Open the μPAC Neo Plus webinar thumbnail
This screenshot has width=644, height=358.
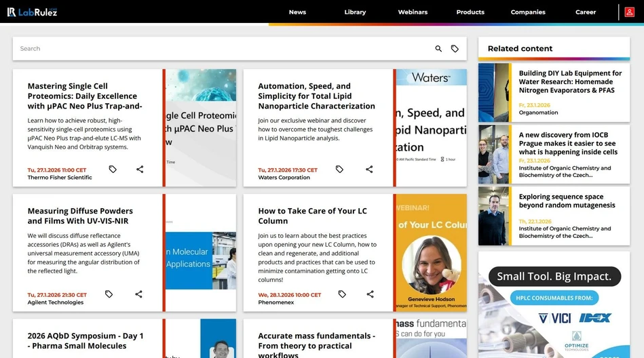coord(201,127)
